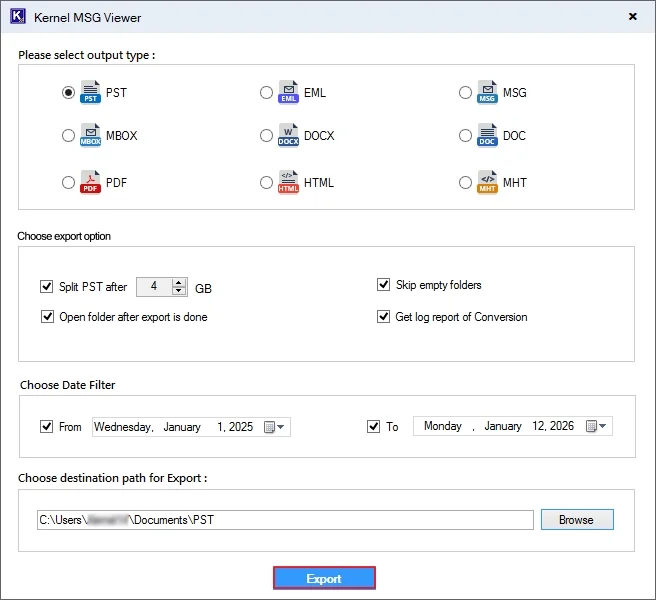Screen dimensions: 656x600
Task: Click the destination path input field
Action: pyautogui.click(x=285, y=520)
